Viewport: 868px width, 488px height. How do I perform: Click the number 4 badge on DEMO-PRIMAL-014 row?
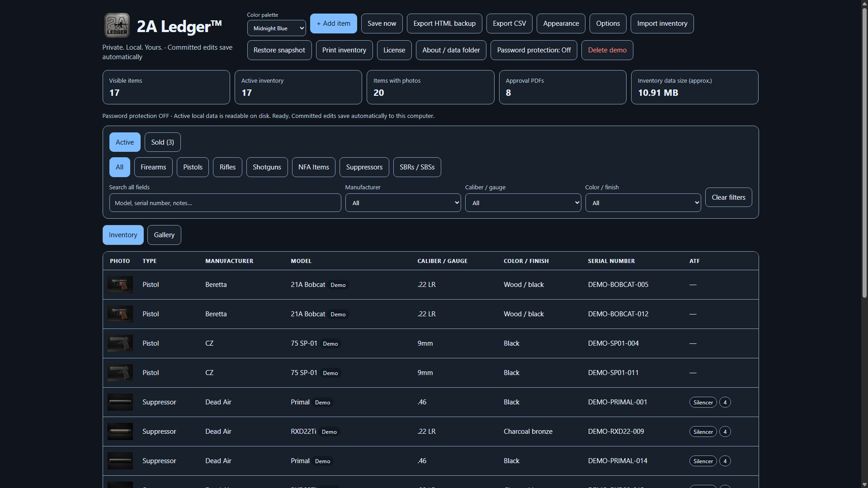click(725, 461)
